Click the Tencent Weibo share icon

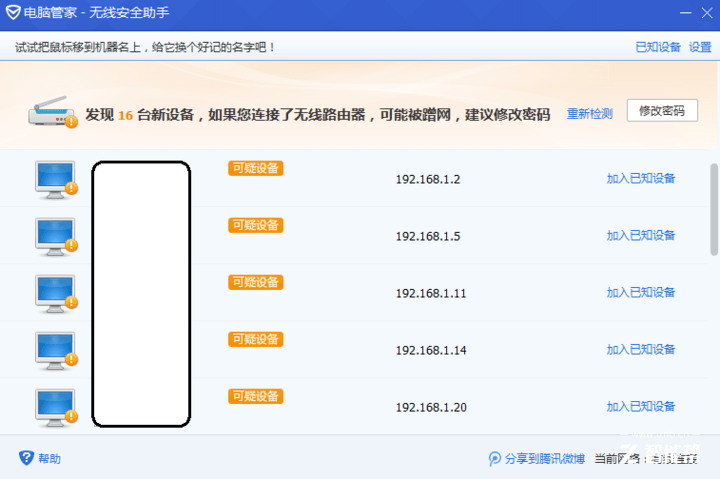(494, 459)
